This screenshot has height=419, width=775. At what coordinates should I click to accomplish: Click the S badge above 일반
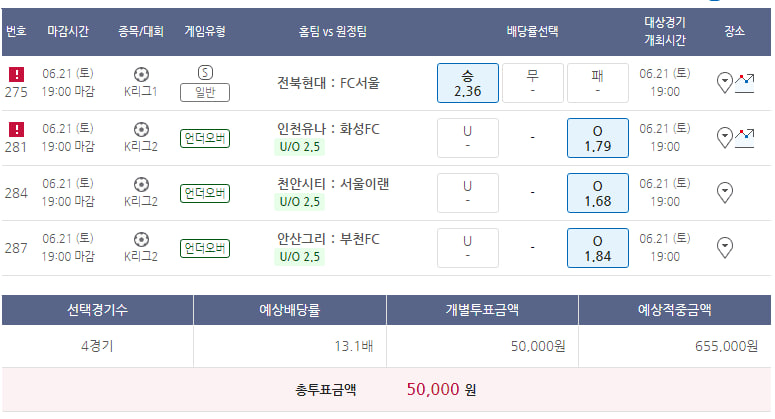205,73
